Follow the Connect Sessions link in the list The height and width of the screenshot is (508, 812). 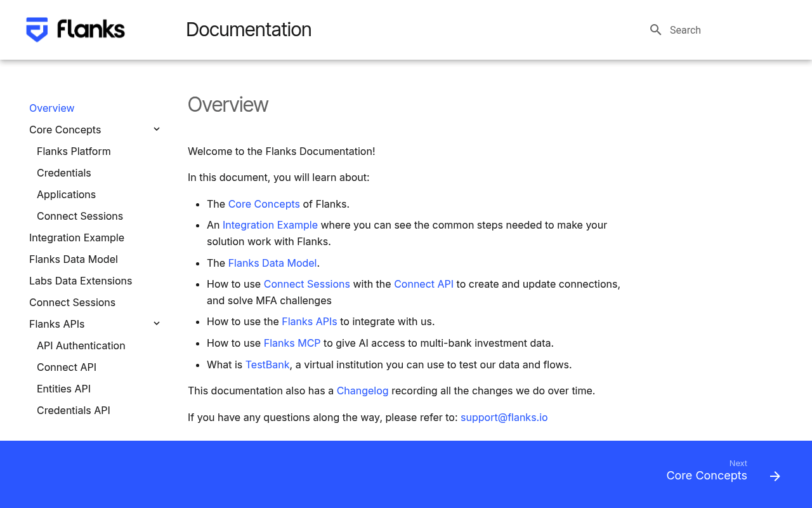tap(307, 284)
